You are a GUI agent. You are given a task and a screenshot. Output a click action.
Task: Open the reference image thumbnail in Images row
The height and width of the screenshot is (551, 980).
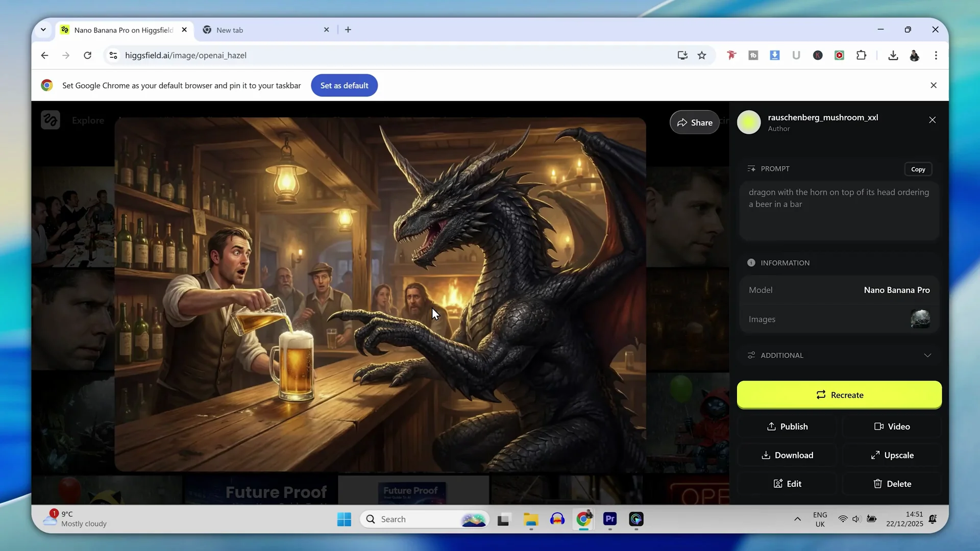click(x=920, y=319)
